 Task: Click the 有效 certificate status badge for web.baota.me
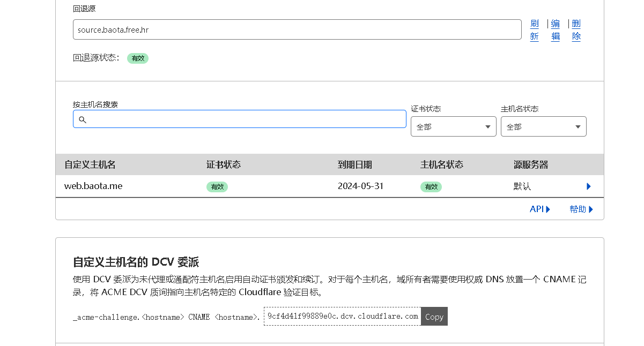pyautogui.click(x=217, y=186)
